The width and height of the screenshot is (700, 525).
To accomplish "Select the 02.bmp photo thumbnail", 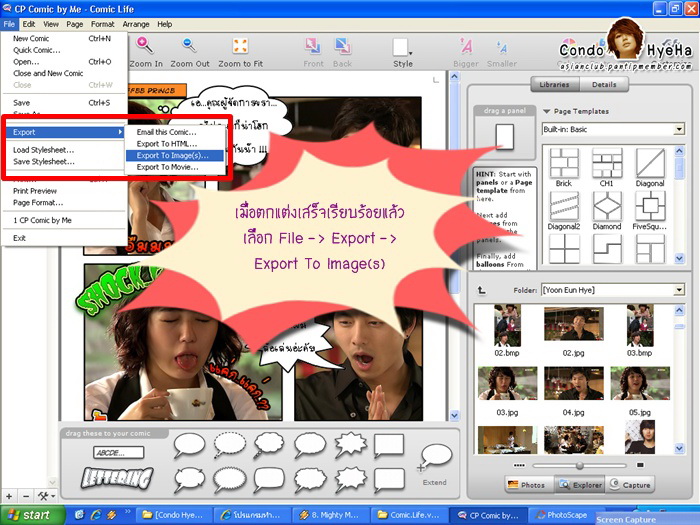I will 507,326.
